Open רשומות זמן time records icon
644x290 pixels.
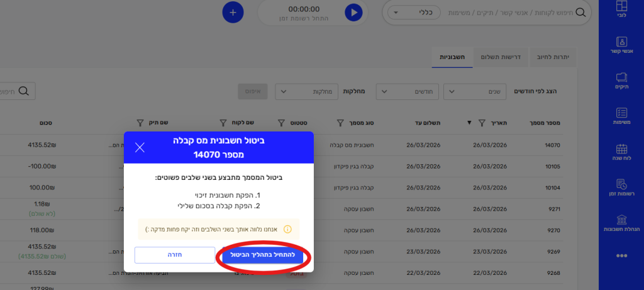(x=621, y=188)
